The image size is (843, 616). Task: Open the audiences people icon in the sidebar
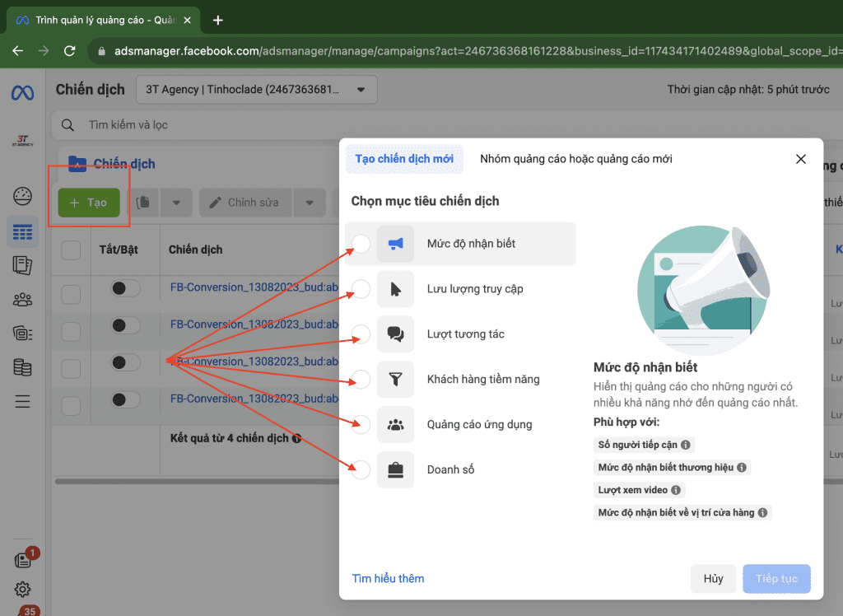[x=22, y=300]
